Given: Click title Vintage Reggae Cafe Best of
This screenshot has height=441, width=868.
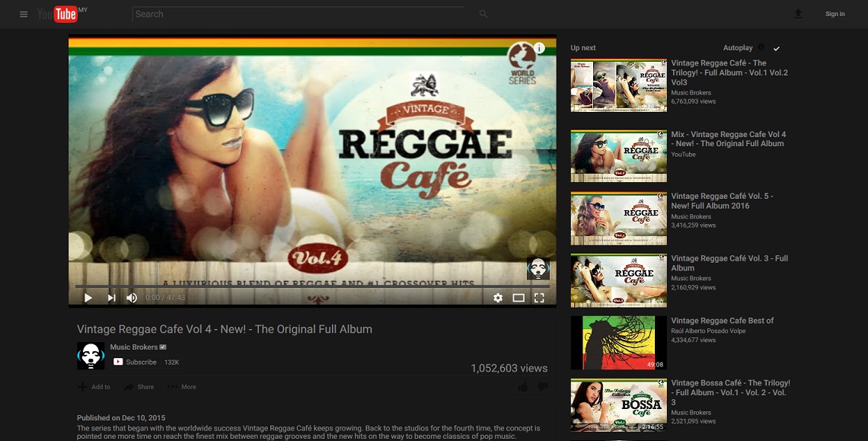Looking at the screenshot, I should [722, 320].
